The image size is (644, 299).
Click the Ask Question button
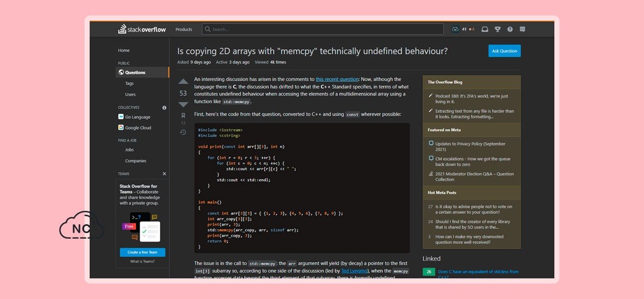click(504, 51)
